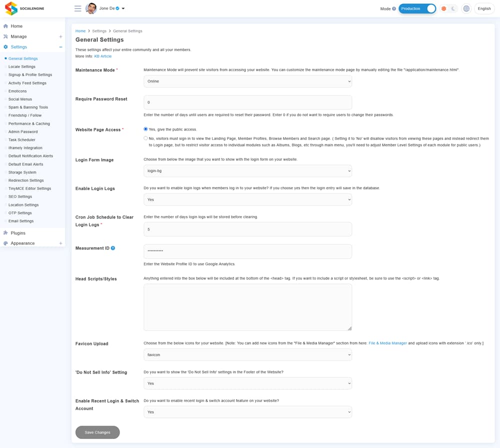The image size is (500, 448).
Task: Select 'Yes, give the public access' radio
Action: click(146, 129)
